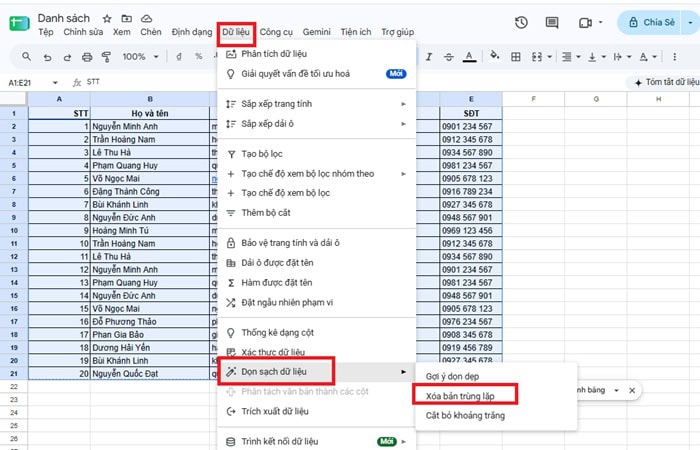Open the video call options dropdown arrow
Image resolution: width=700 pixels, height=450 pixels.
point(600,22)
